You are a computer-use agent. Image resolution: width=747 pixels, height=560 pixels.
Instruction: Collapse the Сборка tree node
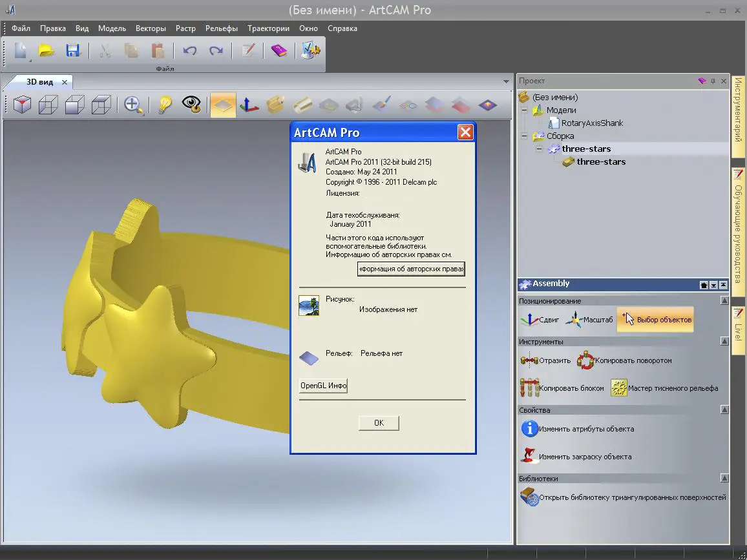click(x=525, y=136)
